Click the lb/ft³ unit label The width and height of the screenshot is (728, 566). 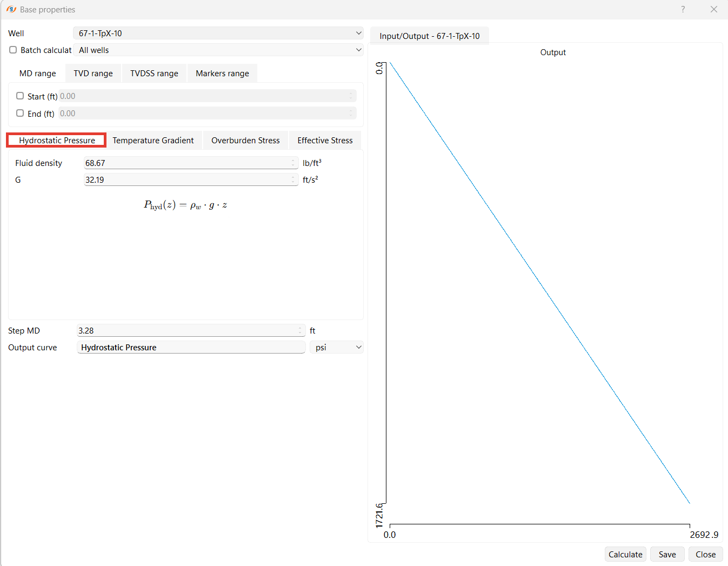point(312,163)
